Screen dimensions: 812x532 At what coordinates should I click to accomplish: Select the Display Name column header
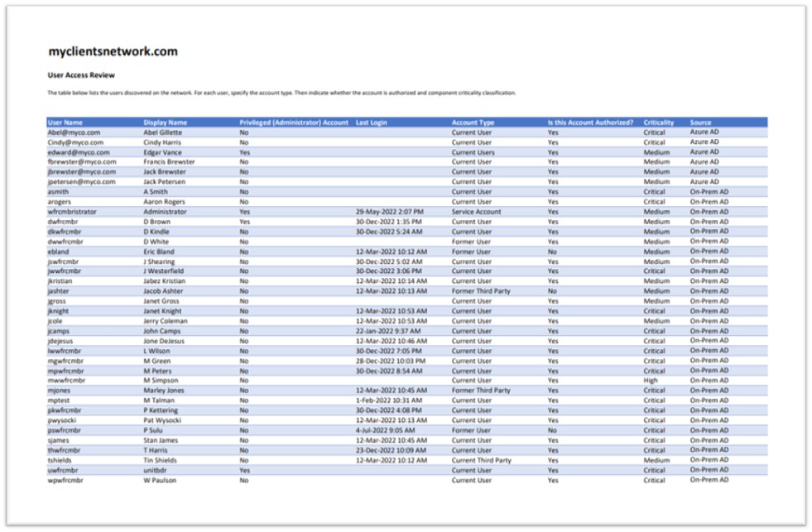click(x=165, y=122)
